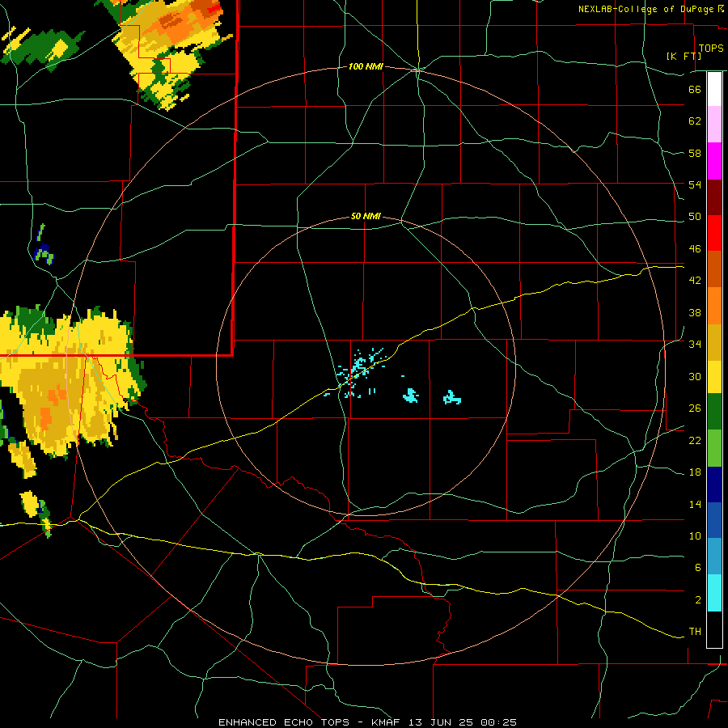Click the navy swatch between 14 and 18
This screenshot has width=728, height=728.
click(714, 485)
